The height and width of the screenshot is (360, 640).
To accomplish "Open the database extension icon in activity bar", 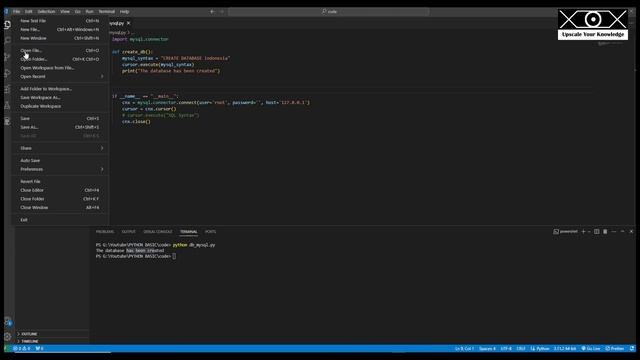I will coord(7,121).
